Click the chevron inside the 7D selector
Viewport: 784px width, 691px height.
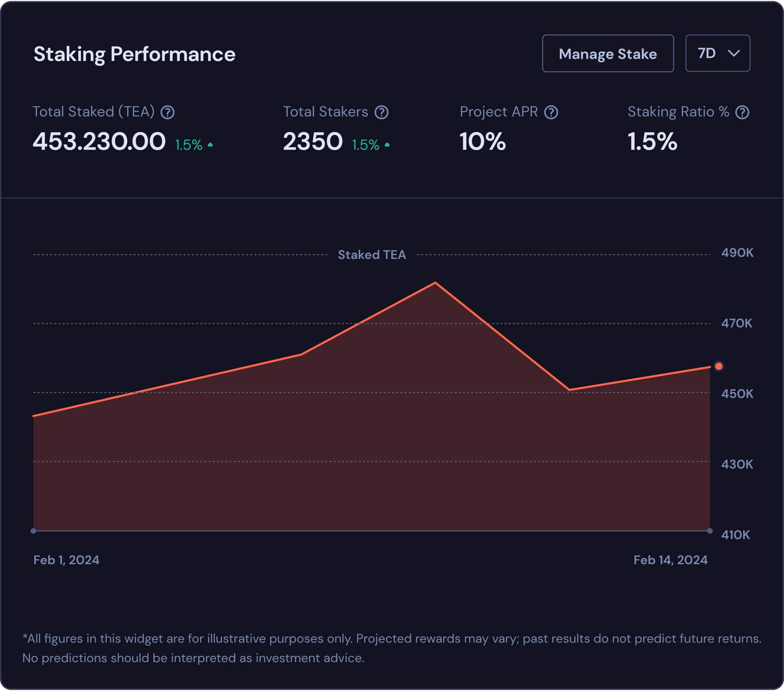coord(733,53)
